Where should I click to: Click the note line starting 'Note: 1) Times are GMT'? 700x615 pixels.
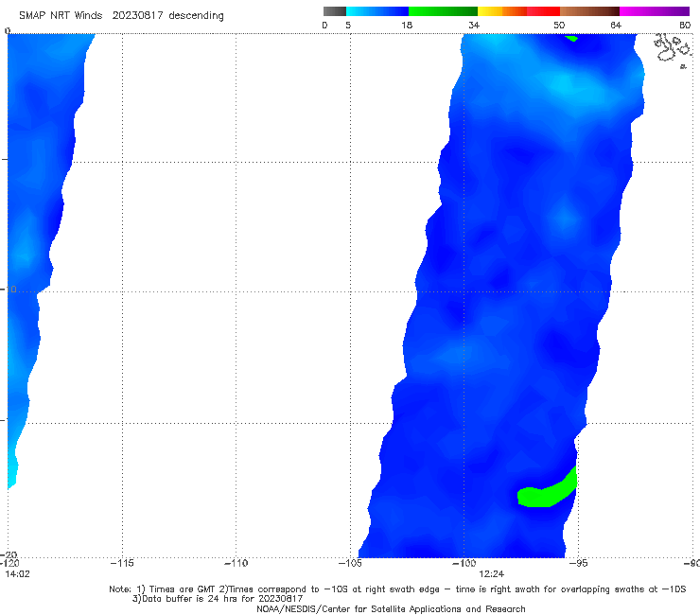coord(397,589)
